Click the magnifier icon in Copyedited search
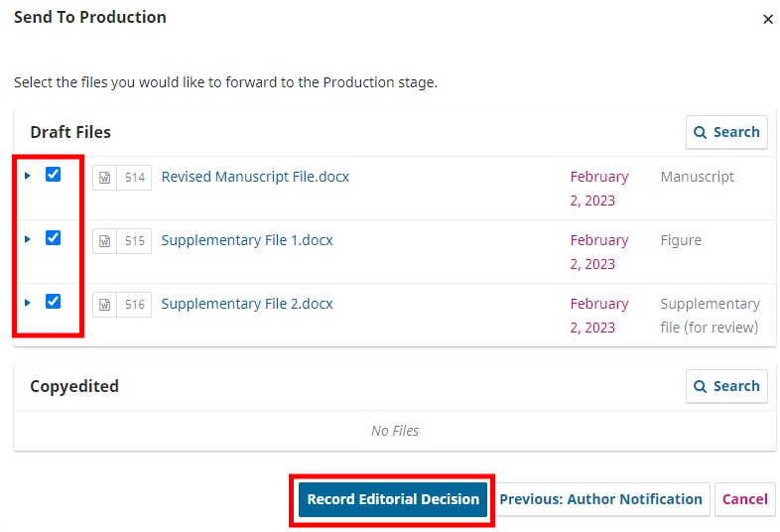The height and width of the screenshot is (532, 780). (x=701, y=386)
